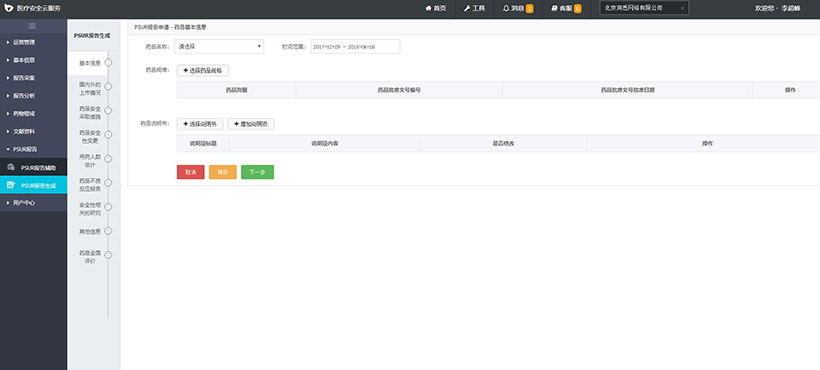This screenshot has width=820, height=370.
Task: Click the date range input field
Action: point(355,47)
